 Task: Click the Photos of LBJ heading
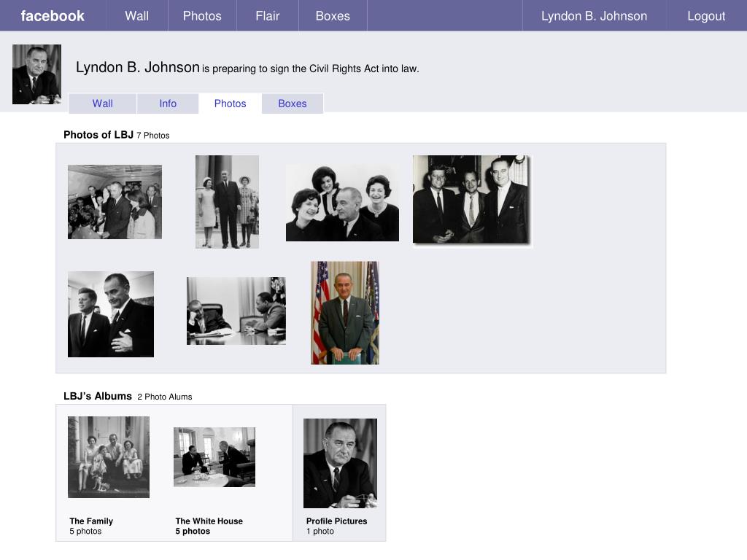[x=98, y=135]
